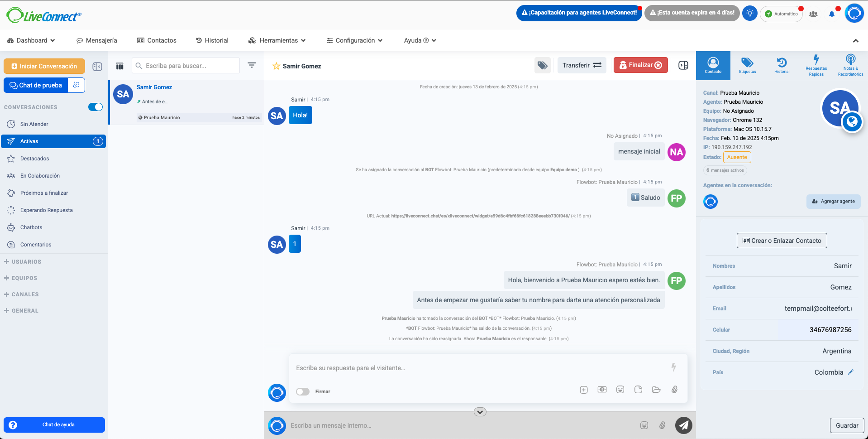Click the Finalizar button
Screen dimensions: 868x439
[x=640, y=65]
